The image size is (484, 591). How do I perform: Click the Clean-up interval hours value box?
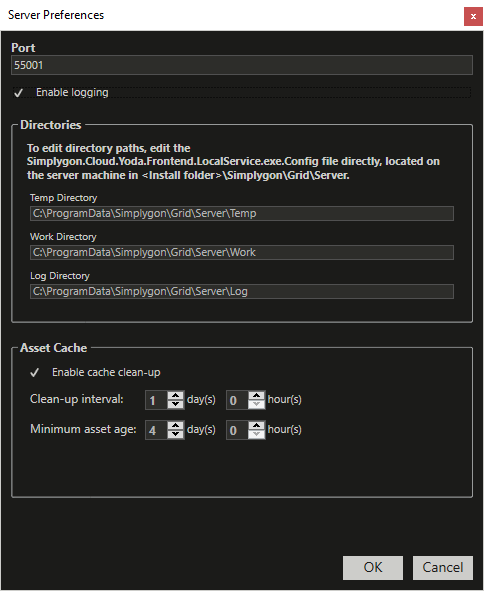click(x=237, y=400)
